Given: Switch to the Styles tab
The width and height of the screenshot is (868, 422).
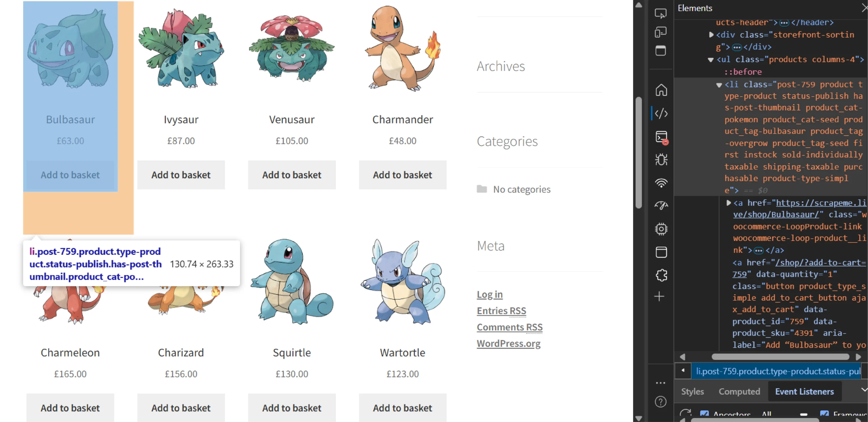Looking at the screenshot, I should [692, 391].
